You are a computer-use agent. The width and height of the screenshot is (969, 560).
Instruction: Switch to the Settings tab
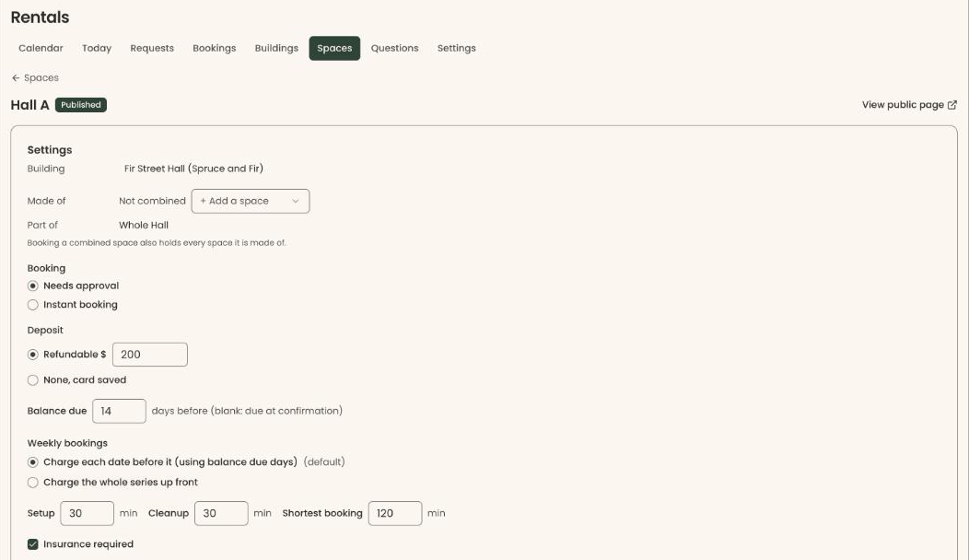[x=457, y=48]
